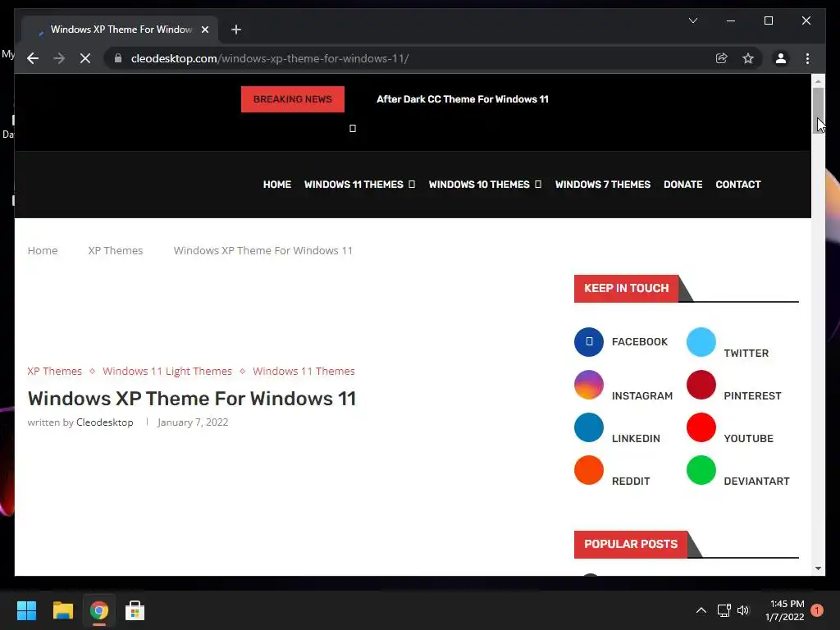Open the volume tray icon
840x630 pixels.
[743, 610]
